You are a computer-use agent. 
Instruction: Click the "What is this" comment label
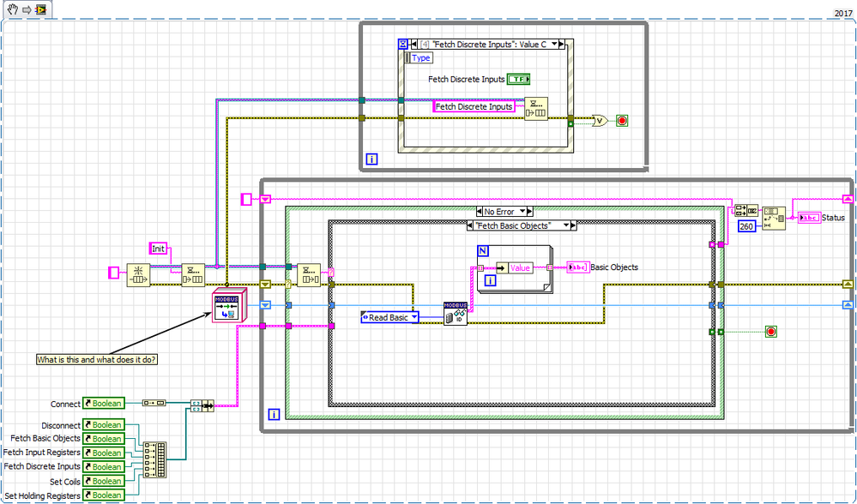(x=96, y=359)
